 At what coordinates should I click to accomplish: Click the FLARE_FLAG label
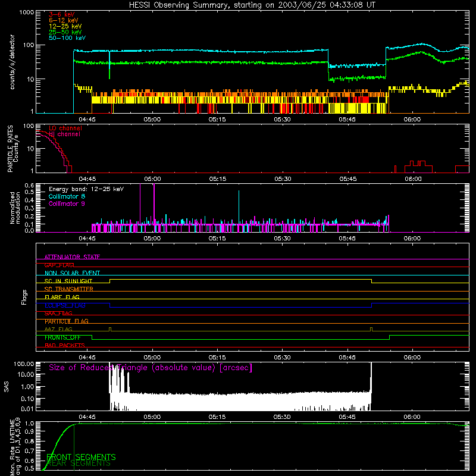62,297
